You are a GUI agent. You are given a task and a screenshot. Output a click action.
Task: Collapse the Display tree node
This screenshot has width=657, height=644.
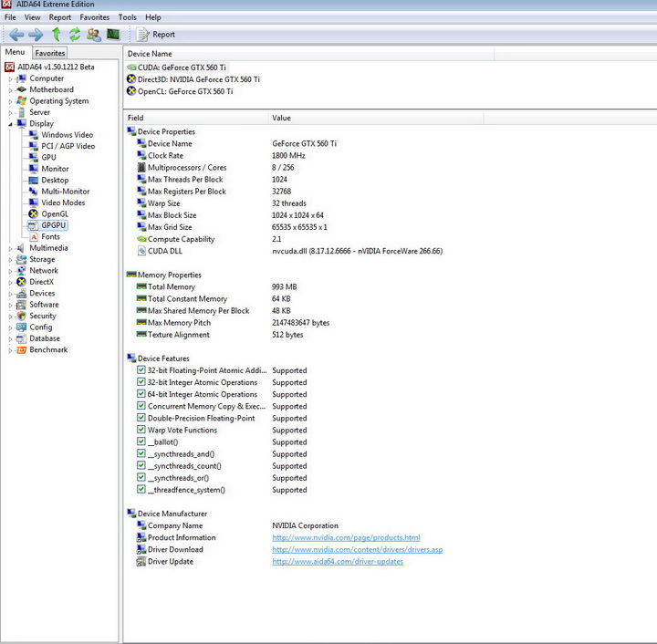coord(10,124)
